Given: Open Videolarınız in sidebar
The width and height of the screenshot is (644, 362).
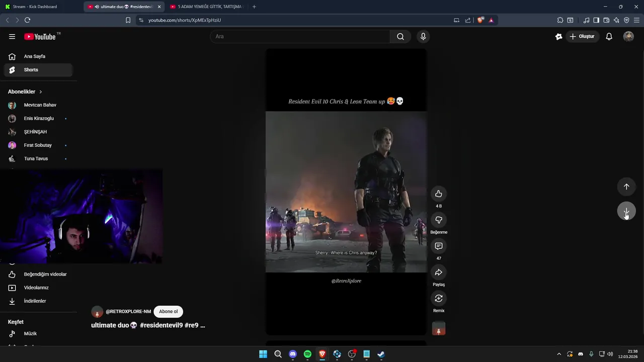Looking at the screenshot, I should tap(38, 288).
